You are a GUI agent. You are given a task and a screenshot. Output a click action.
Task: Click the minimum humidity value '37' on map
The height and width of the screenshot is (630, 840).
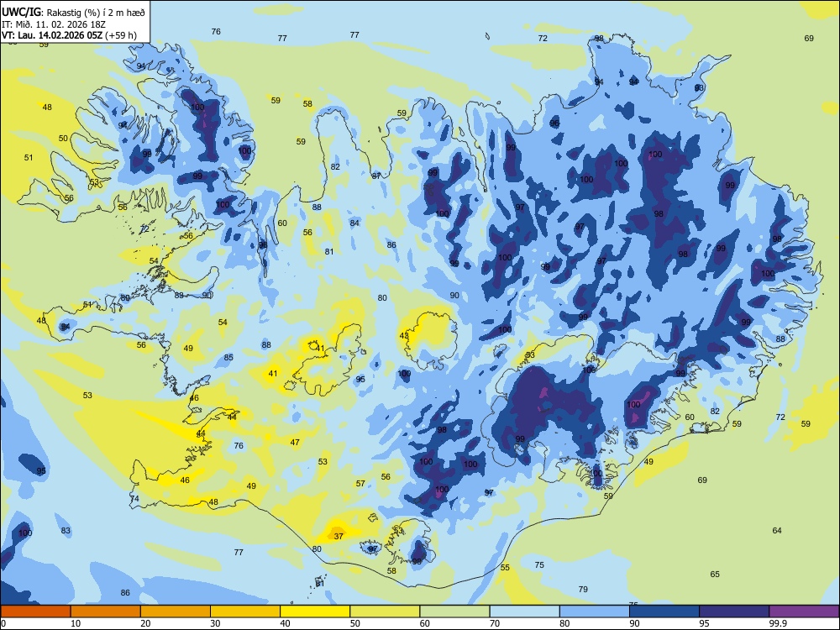(x=339, y=536)
